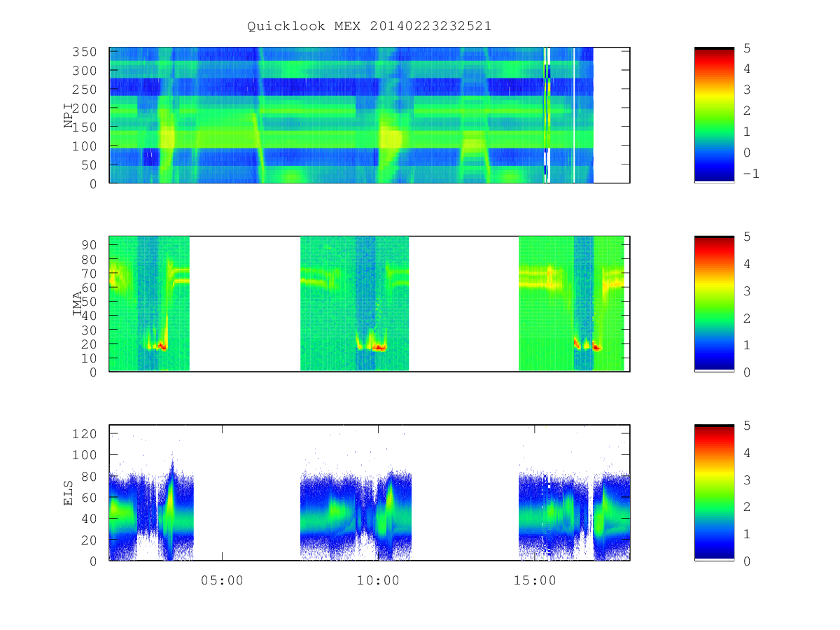Screen dimensions: 840x630
Task: Click the -1 label on NPI colorbar
Action: [750, 174]
